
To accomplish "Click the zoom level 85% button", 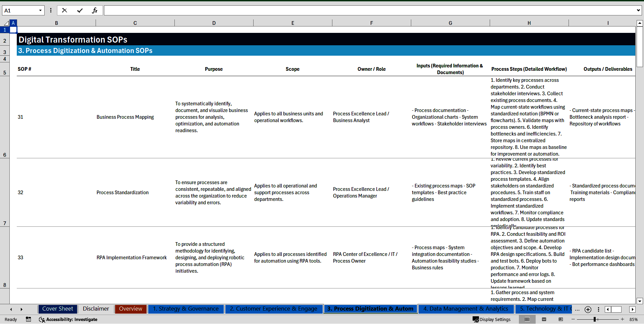I will tap(633, 319).
